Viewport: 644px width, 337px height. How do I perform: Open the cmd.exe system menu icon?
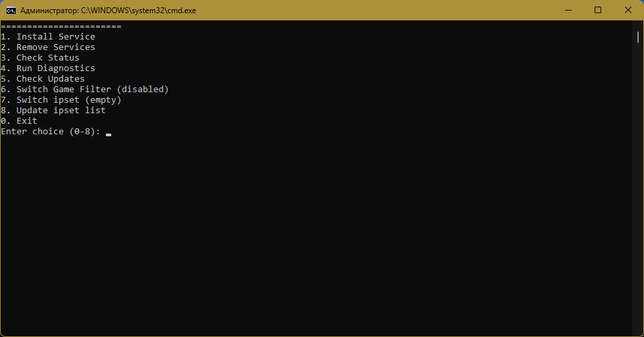[11, 11]
